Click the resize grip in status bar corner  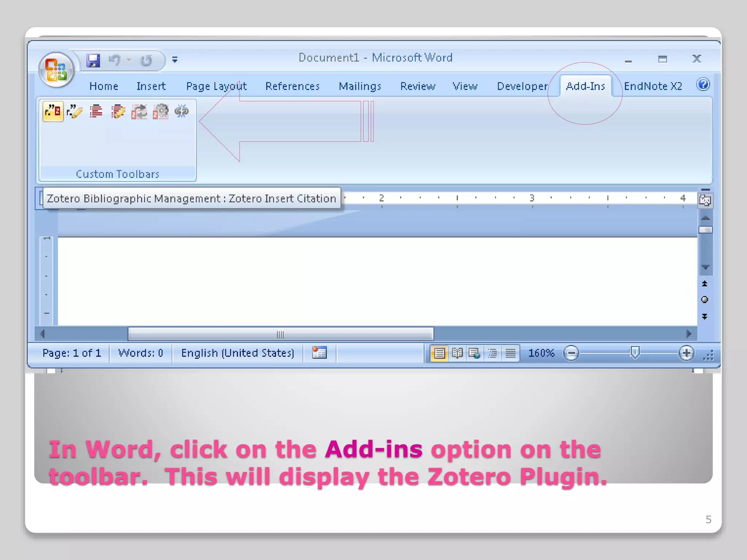click(708, 355)
